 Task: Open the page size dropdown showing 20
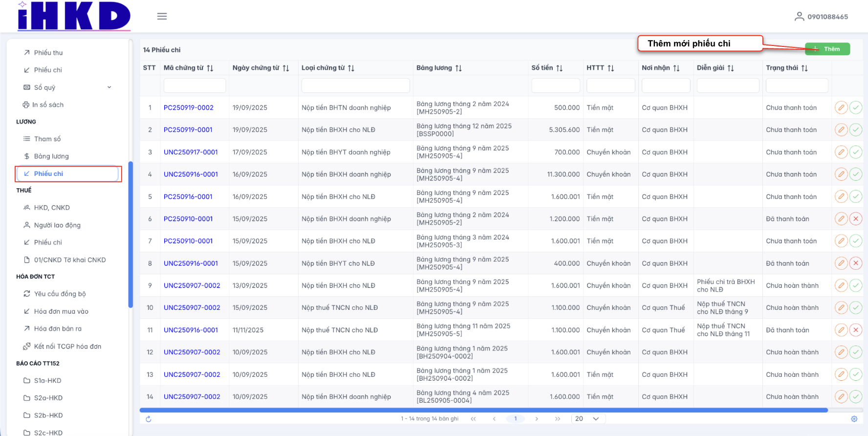pyautogui.click(x=588, y=419)
